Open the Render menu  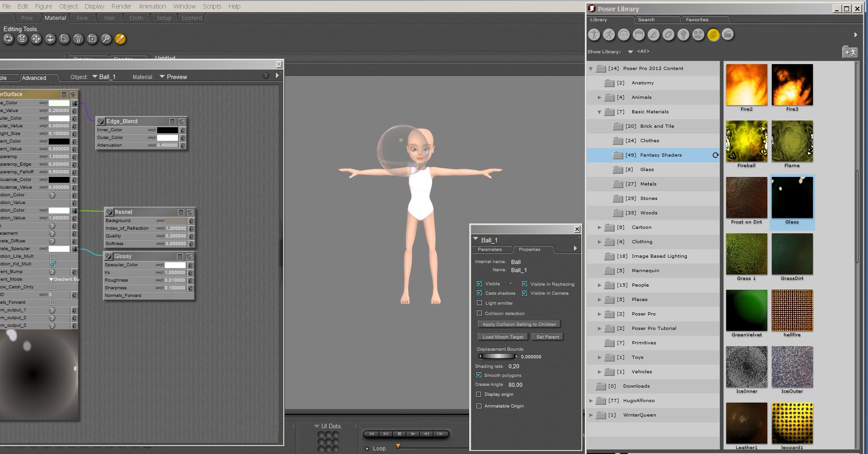pos(121,6)
